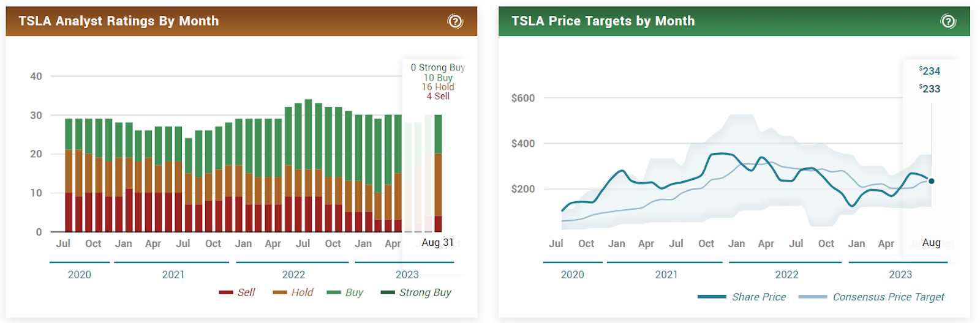Click the TSLA Analyst Ratings By Month title
Screen dimensions: 980x323
[x=119, y=21]
